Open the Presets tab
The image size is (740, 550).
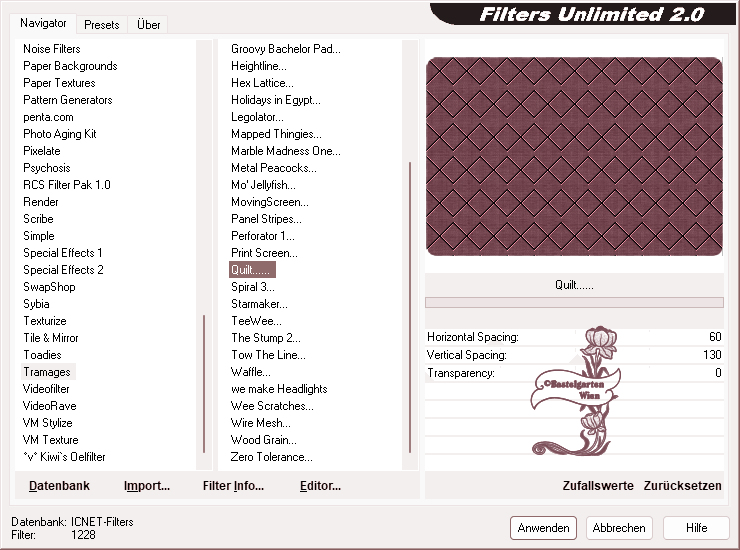(x=101, y=25)
